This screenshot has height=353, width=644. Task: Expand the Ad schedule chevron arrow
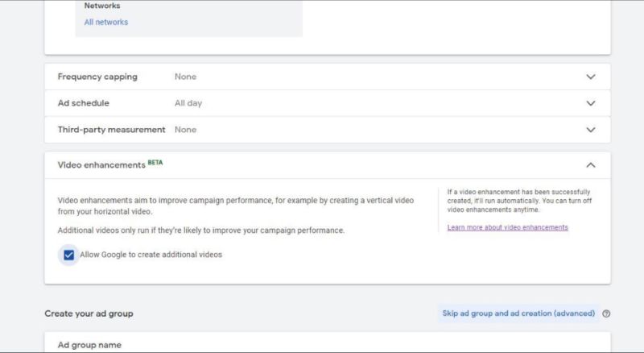(590, 104)
